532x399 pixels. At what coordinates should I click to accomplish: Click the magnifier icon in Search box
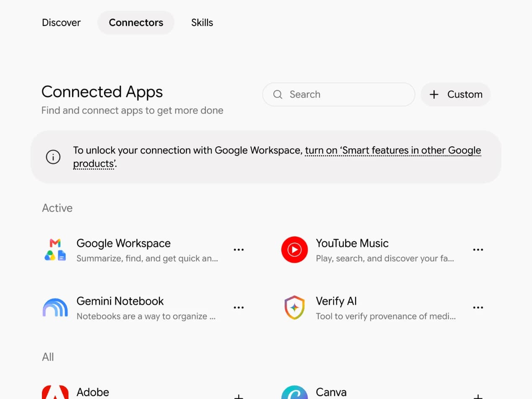coord(278,94)
